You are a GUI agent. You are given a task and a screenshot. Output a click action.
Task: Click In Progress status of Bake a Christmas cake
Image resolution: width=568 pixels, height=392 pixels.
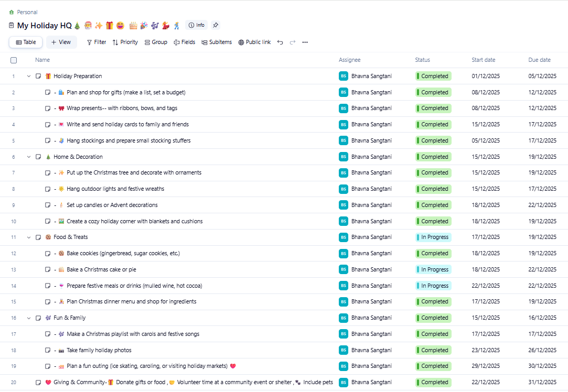[x=433, y=269]
